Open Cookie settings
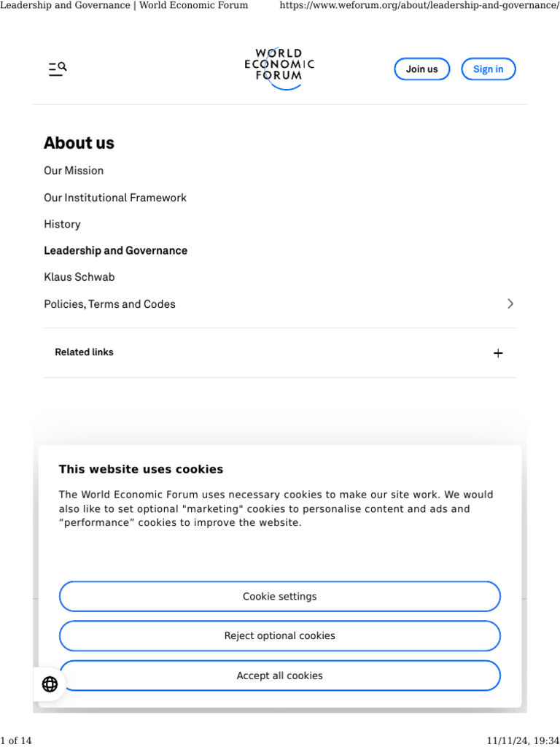Screen dimensions: 560x747 click(x=280, y=597)
